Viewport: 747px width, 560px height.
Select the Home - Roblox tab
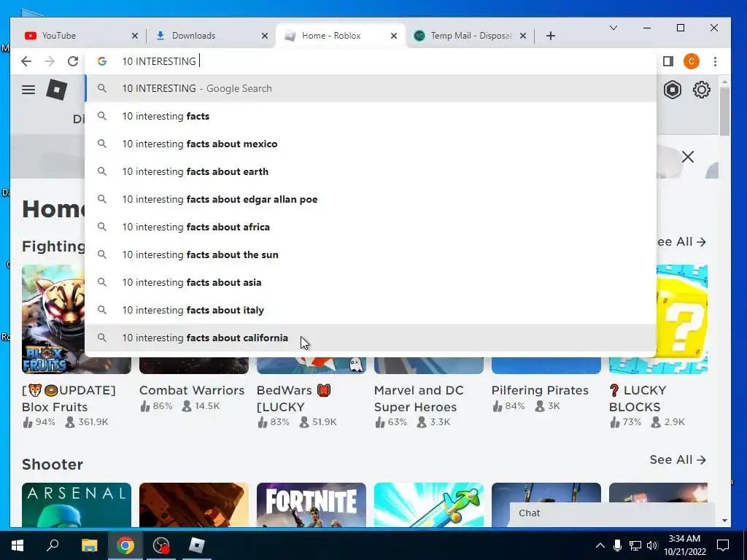coord(340,36)
